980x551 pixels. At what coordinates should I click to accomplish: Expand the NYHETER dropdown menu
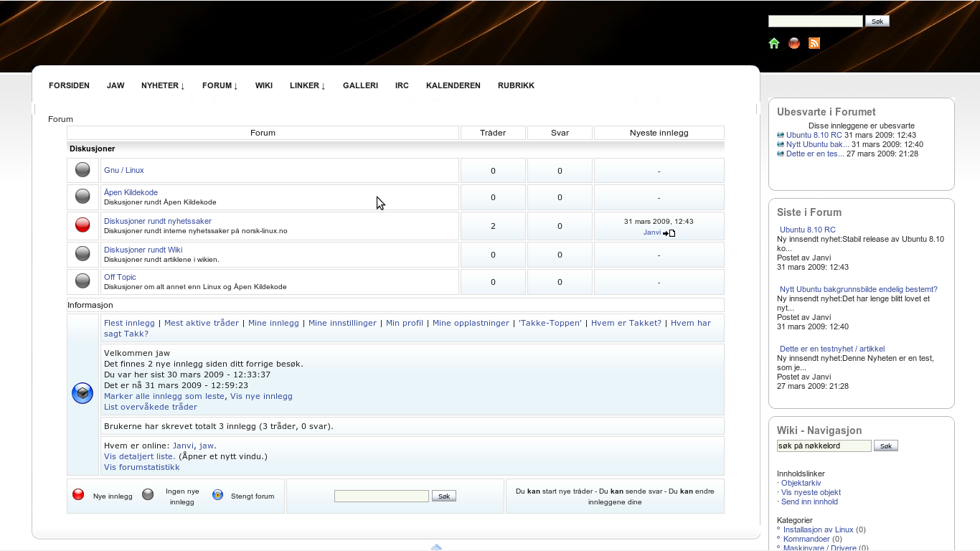point(163,85)
